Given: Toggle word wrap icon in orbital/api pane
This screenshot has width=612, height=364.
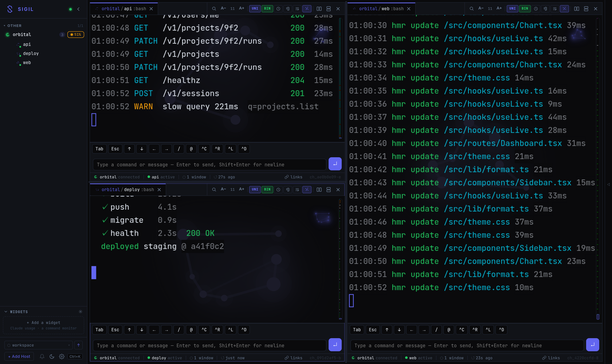Looking at the screenshot, I should coord(297,9).
